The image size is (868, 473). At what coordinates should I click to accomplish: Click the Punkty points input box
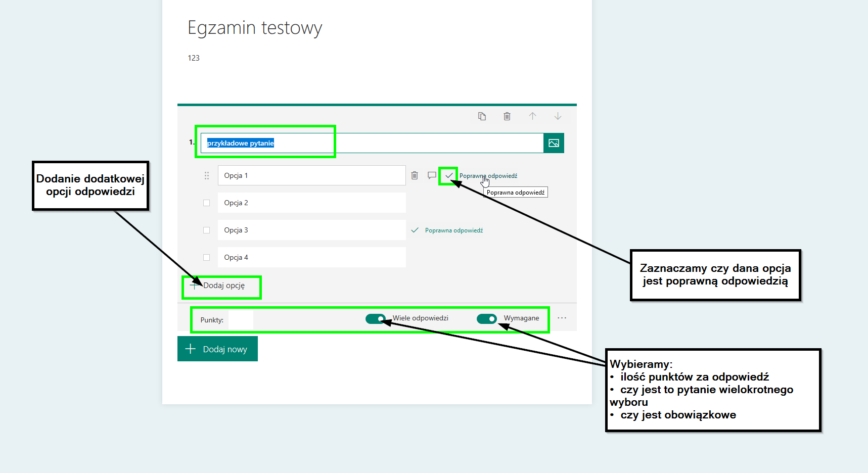pyautogui.click(x=241, y=320)
